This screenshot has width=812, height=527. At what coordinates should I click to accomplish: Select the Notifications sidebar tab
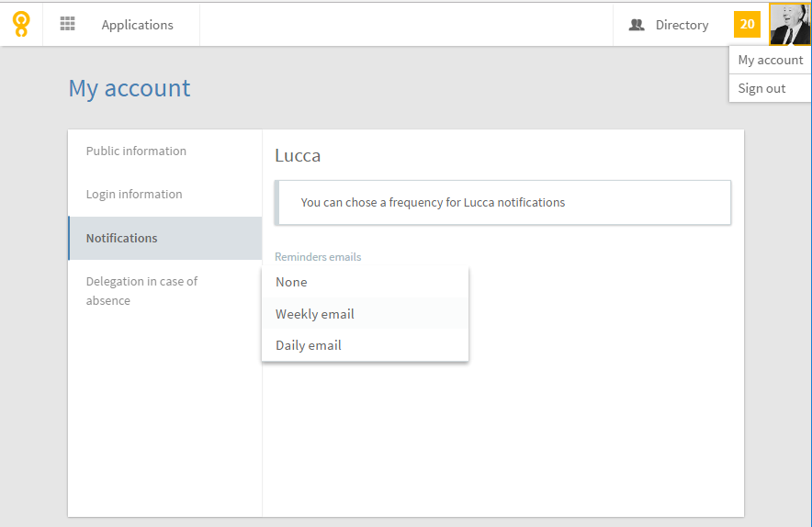(x=164, y=238)
